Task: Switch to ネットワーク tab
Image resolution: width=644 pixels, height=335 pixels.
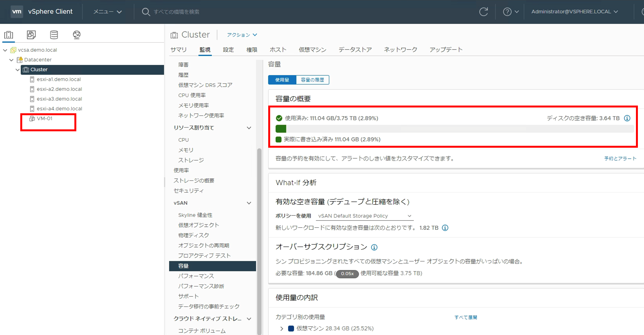Action: (x=400, y=50)
